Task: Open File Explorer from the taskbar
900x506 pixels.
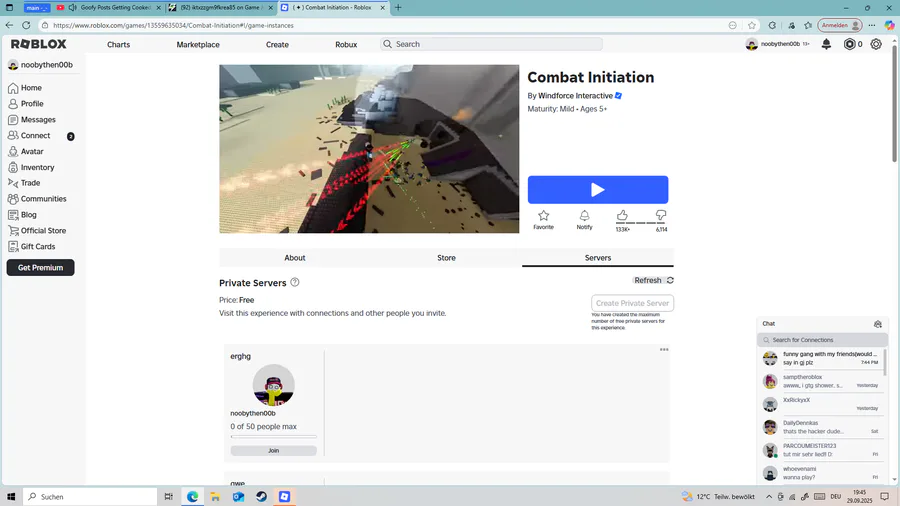Action: [x=215, y=497]
